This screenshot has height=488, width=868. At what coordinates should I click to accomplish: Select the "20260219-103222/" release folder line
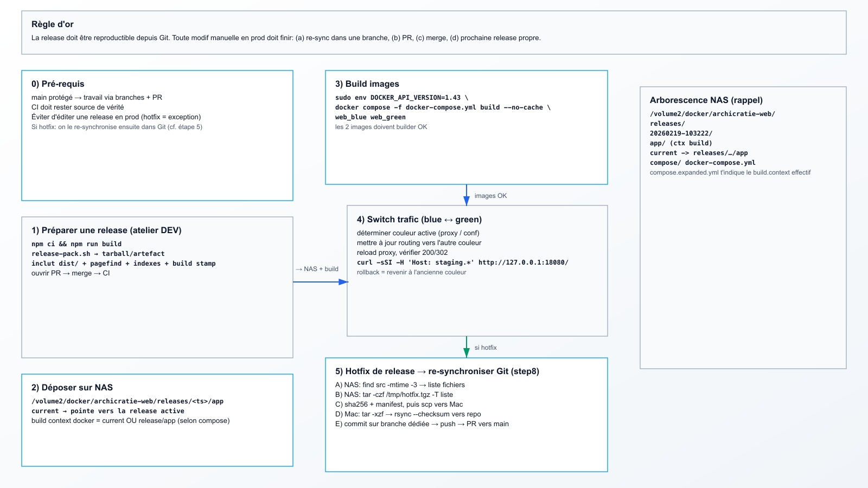click(x=681, y=133)
